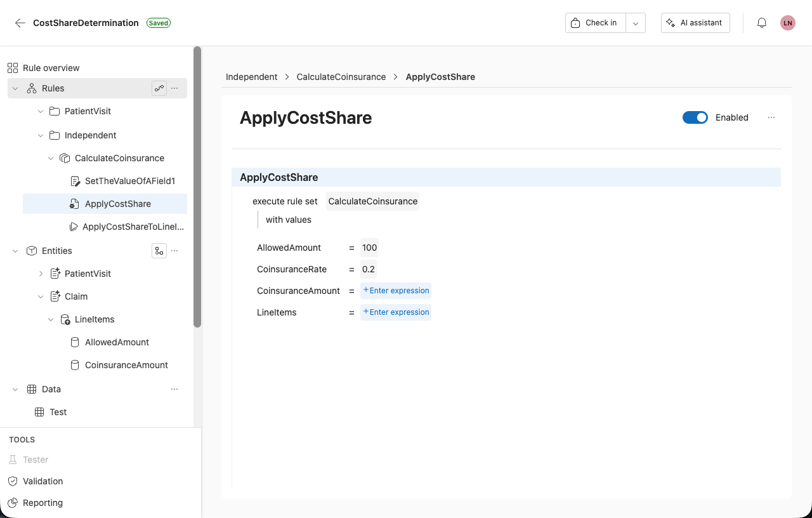This screenshot has width=812, height=518.
Task: Open the entities relationship diagram icon beside Entities
Action: coord(159,250)
